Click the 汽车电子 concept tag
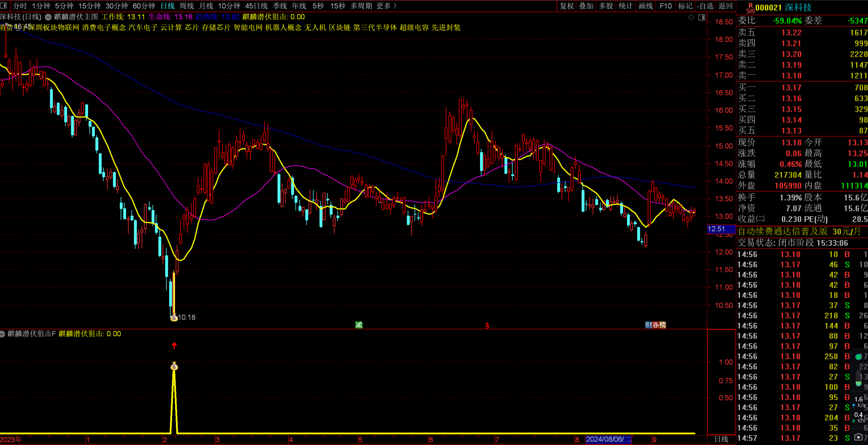The height and width of the screenshot is (445, 868). [143, 28]
